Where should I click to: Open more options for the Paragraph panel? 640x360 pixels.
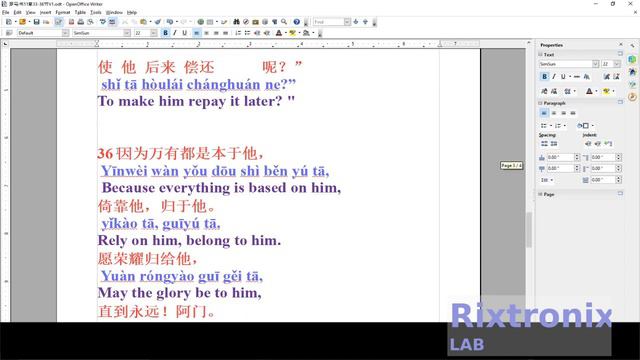point(620,102)
